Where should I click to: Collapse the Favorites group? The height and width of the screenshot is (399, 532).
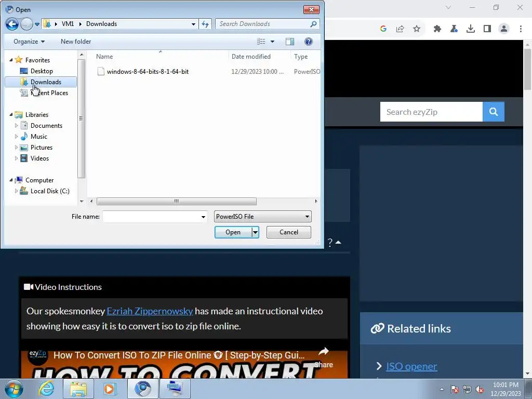tap(11, 60)
